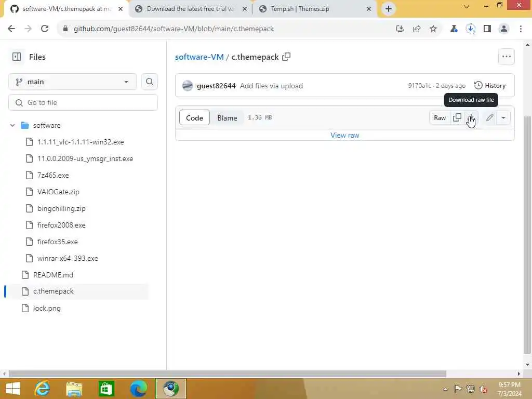The width and height of the screenshot is (532, 399).
Task: Share this page icon
Action: (417, 29)
